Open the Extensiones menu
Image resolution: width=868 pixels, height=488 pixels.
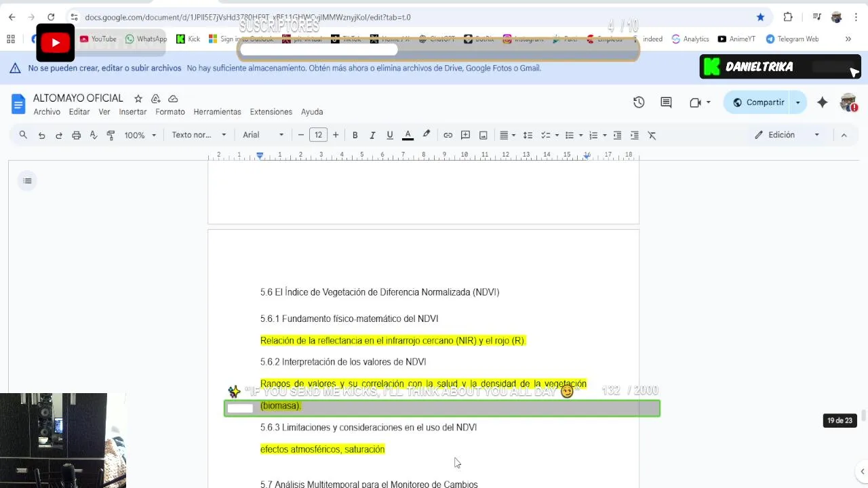point(271,112)
